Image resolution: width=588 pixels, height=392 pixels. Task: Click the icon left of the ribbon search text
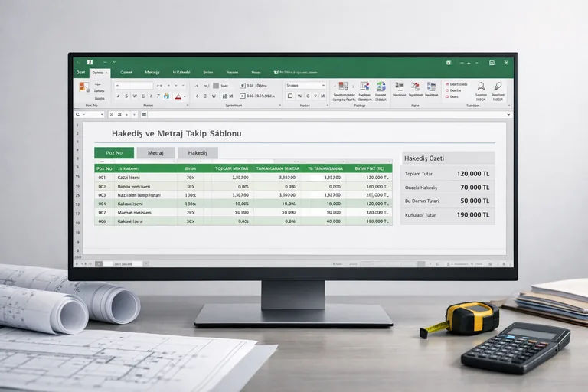[x=276, y=73]
